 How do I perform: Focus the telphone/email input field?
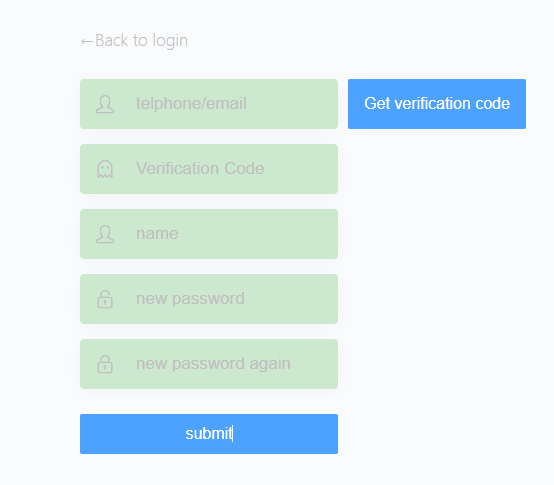point(209,104)
